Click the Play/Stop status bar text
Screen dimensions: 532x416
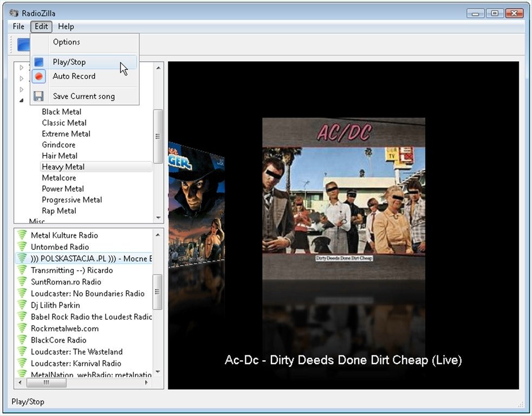tap(28, 402)
